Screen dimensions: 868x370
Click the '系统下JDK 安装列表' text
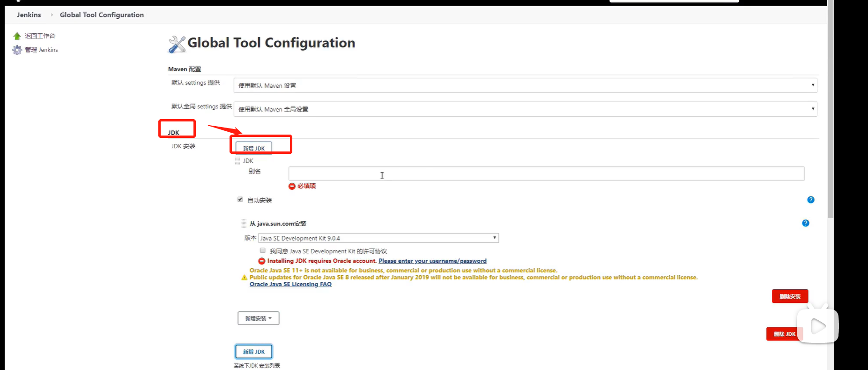point(257,366)
